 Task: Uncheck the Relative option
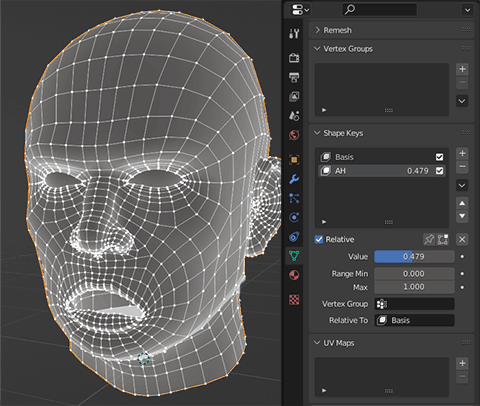coord(319,239)
